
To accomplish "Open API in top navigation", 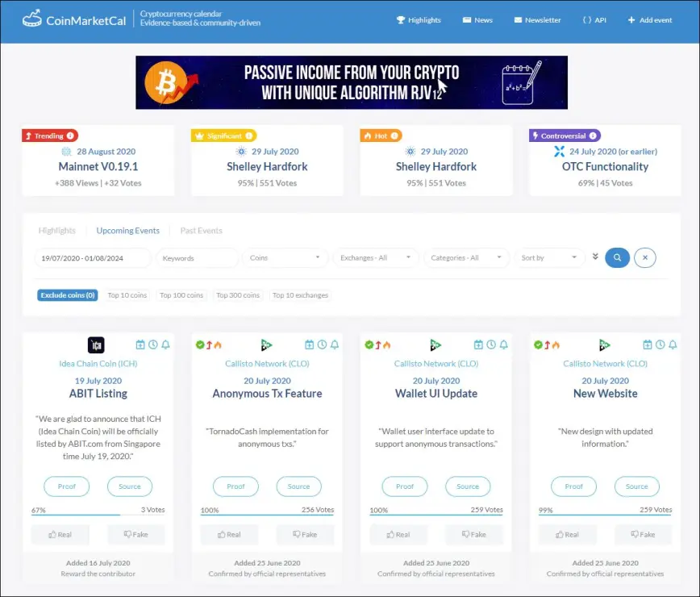I will [594, 20].
